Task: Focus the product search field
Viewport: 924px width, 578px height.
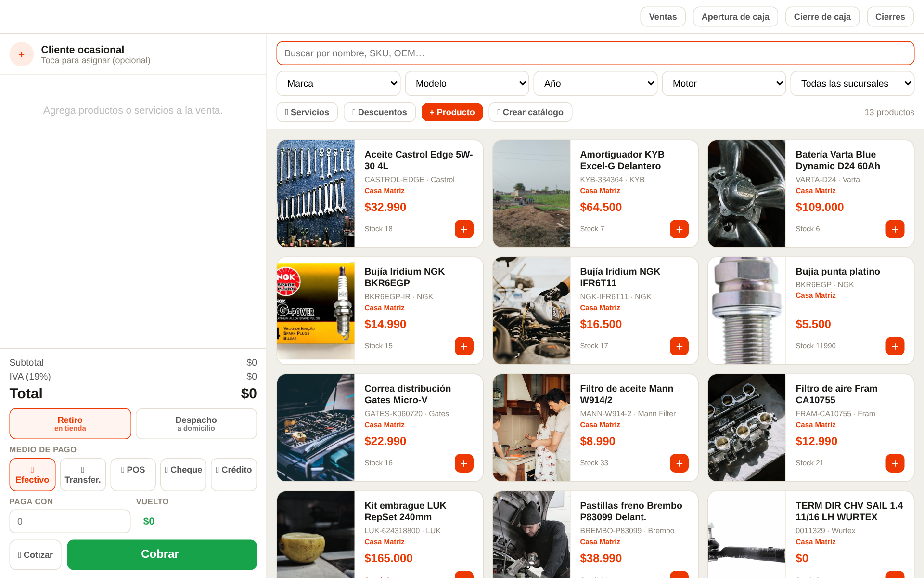Action: pyautogui.click(x=595, y=53)
